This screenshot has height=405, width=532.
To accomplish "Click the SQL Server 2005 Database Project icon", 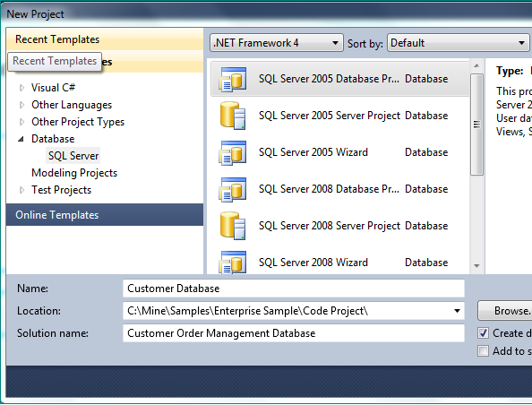I will coord(232,80).
